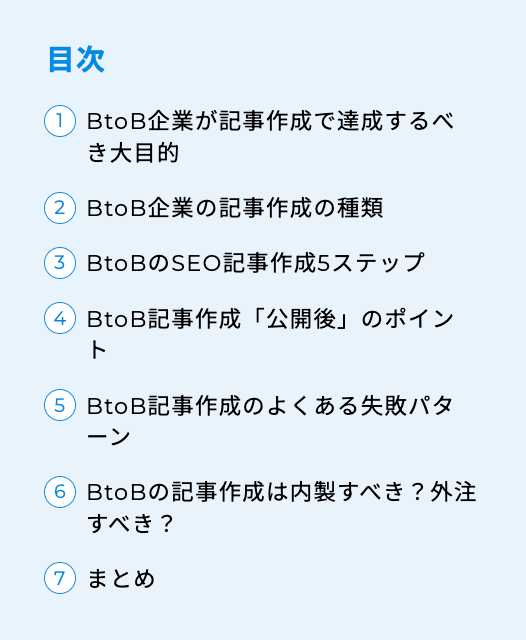Click the circled number 3 icon
This screenshot has width=526, height=640.
click(60, 263)
